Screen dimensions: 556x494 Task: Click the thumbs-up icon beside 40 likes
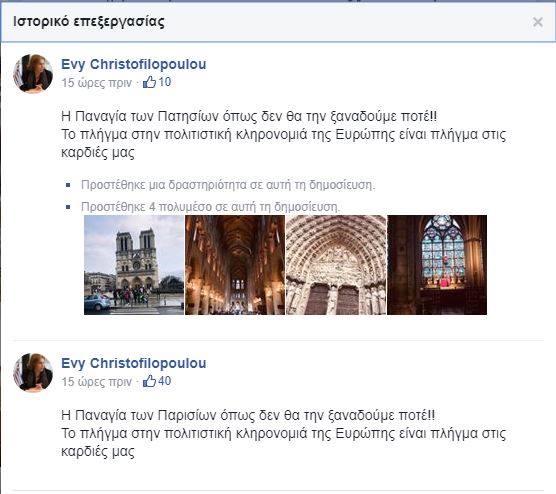tap(149, 381)
